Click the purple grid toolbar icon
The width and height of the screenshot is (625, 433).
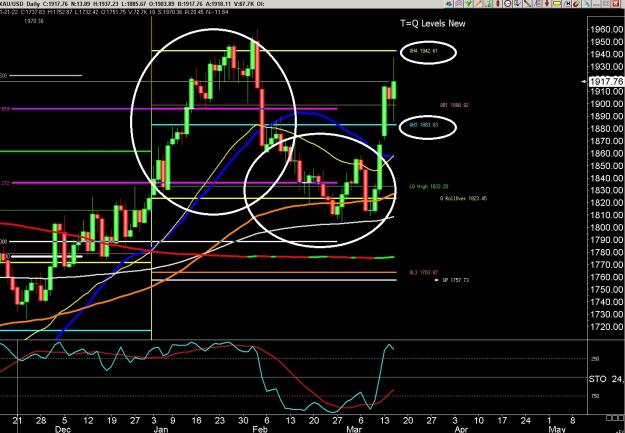[x=458, y=4]
